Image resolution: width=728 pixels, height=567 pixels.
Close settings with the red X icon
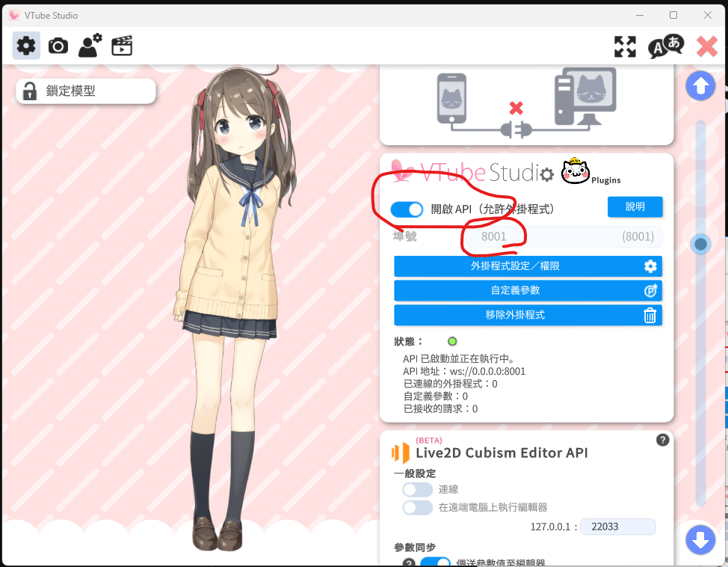(x=706, y=46)
